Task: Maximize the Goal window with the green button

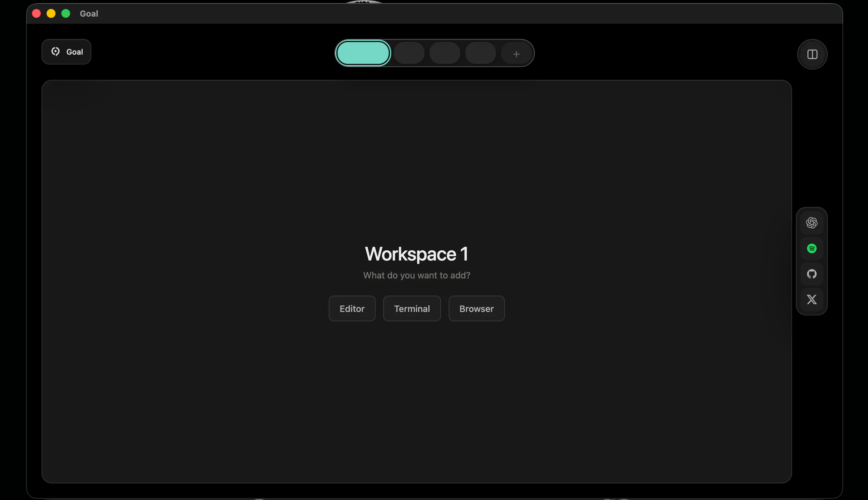Action: [x=66, y=13]
